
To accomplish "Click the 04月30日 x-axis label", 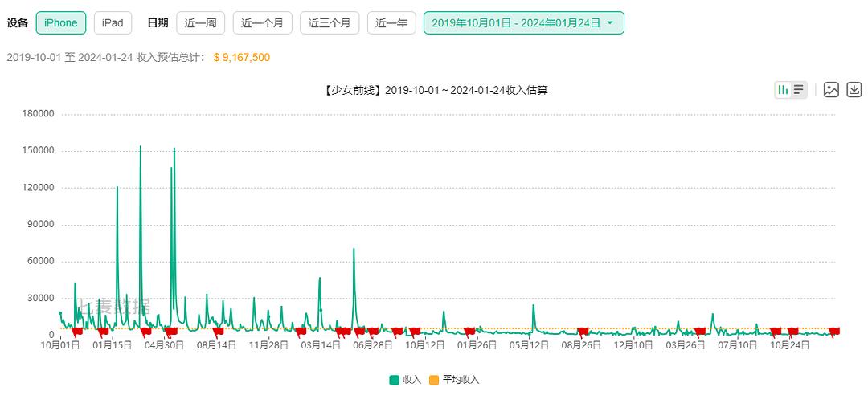I will [x=165, y=345].
